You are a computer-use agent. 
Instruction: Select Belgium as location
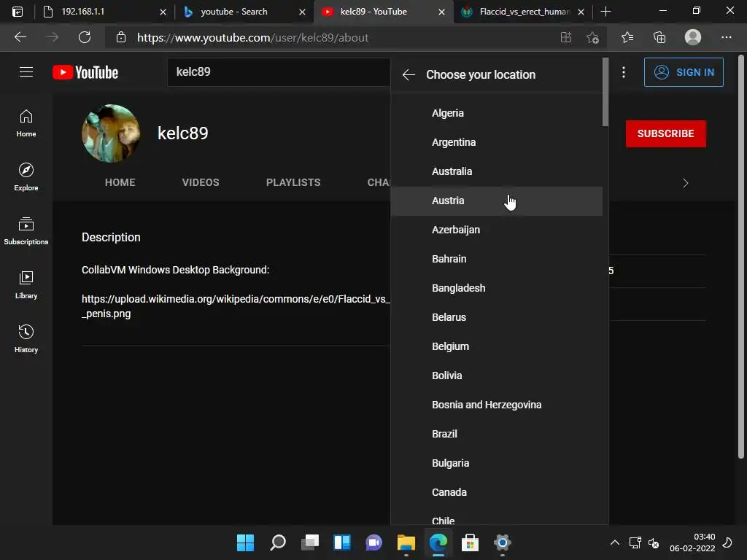coord(496,346)
